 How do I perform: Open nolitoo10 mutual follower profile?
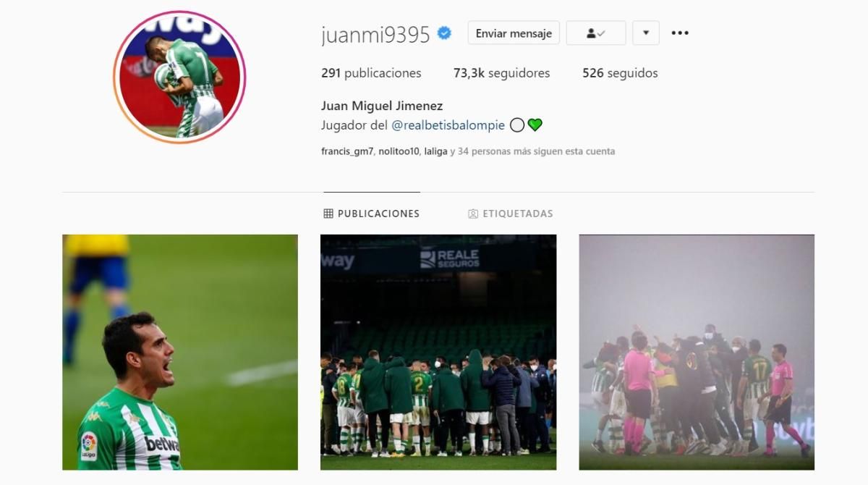[399, 152]
